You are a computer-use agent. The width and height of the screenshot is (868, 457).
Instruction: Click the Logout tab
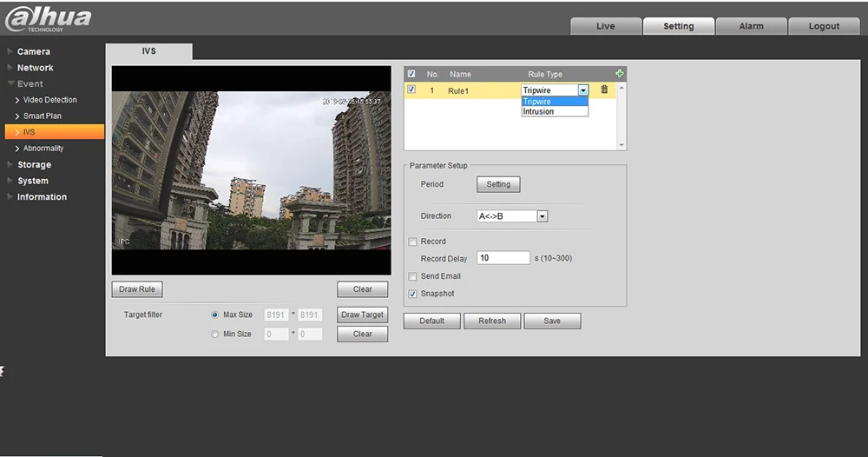point(824,26)
